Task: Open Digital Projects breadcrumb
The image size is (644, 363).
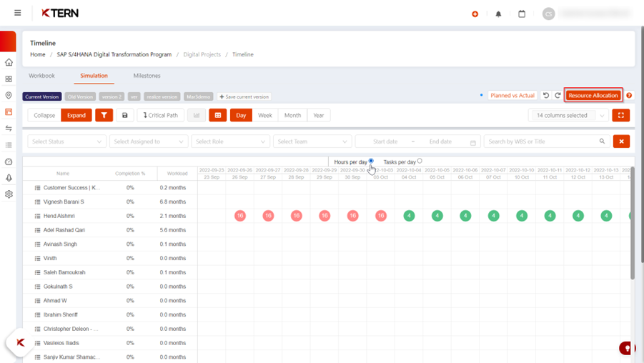Action: click(x=202, y=54)
